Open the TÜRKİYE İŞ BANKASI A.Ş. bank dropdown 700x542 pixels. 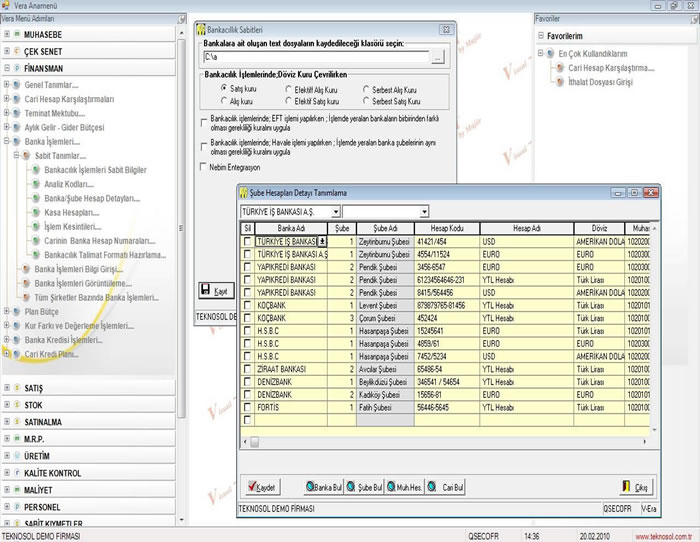pos(334,212)
